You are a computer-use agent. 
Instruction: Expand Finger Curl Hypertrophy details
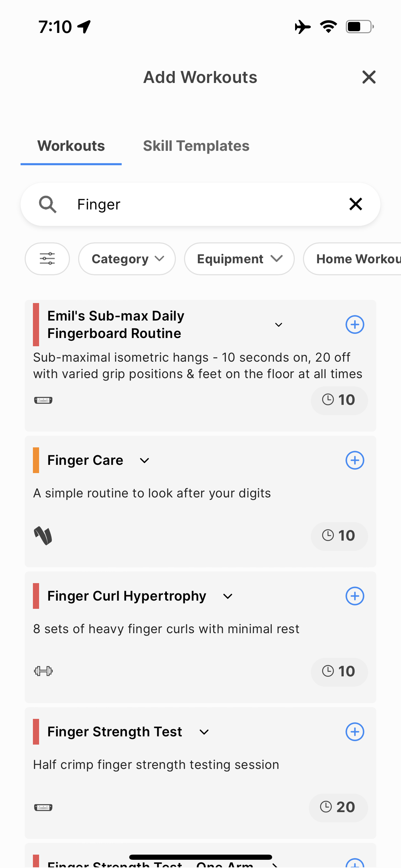(x=228, y=596)
